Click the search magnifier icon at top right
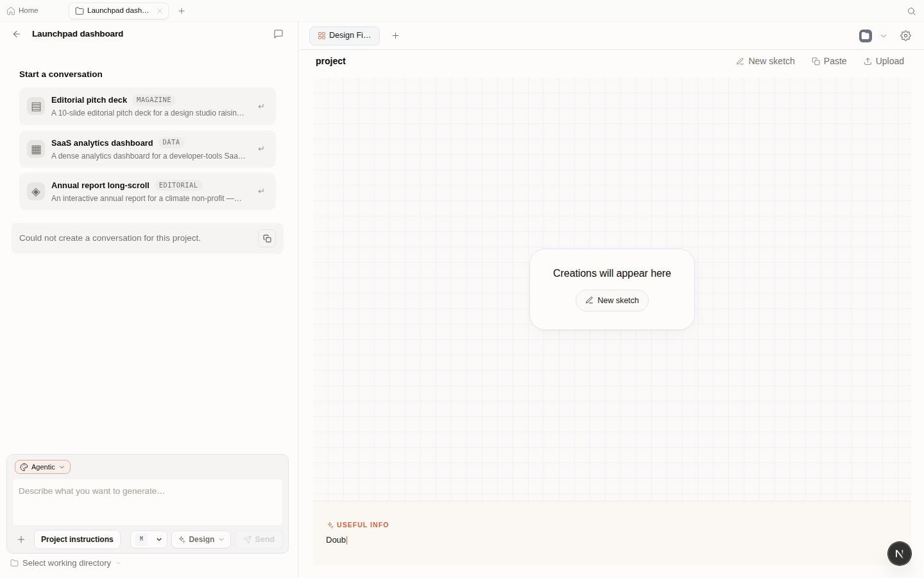Screen dimensions: 924x578 pos(911,11)
